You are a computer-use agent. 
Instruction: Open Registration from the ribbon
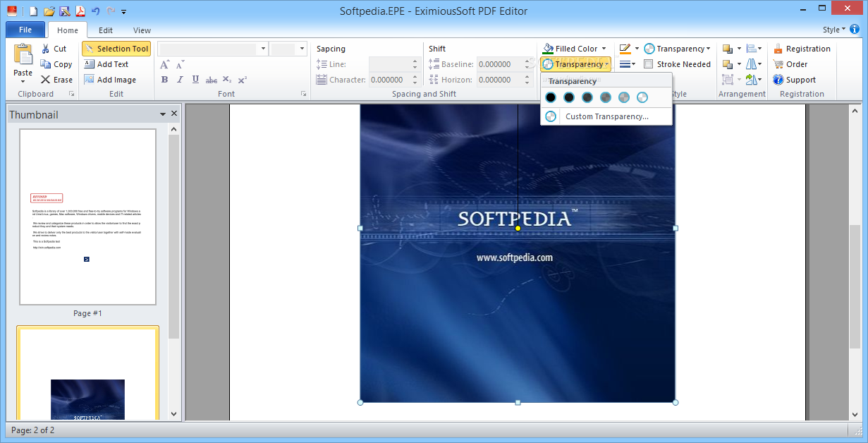802,49
